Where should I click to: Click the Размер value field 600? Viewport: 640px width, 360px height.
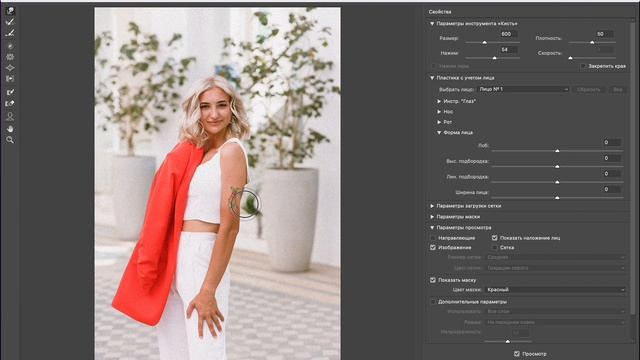tap(509, 34)
